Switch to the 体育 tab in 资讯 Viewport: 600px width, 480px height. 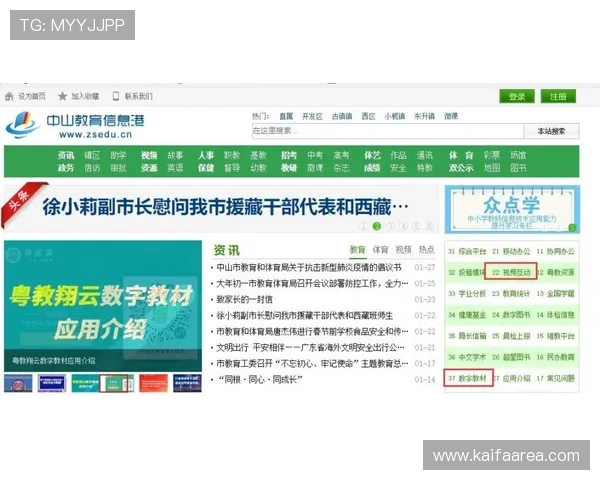pos(380,250)
